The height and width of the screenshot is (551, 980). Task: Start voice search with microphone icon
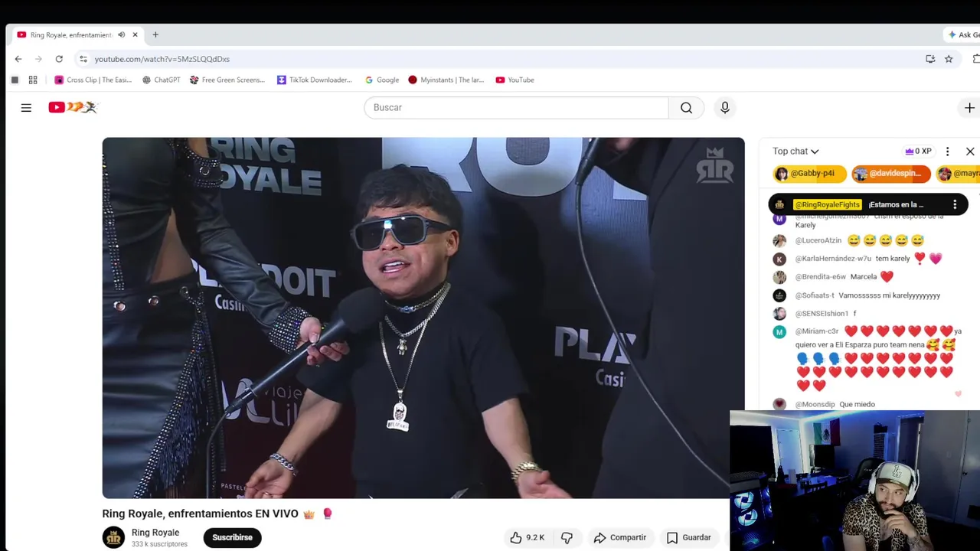tap(724, 108)
